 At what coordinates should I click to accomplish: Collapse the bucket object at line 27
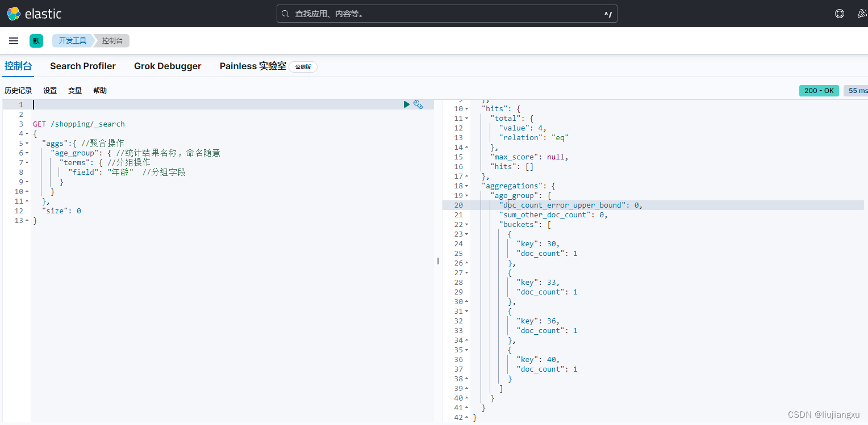click(x=467, y=273)
